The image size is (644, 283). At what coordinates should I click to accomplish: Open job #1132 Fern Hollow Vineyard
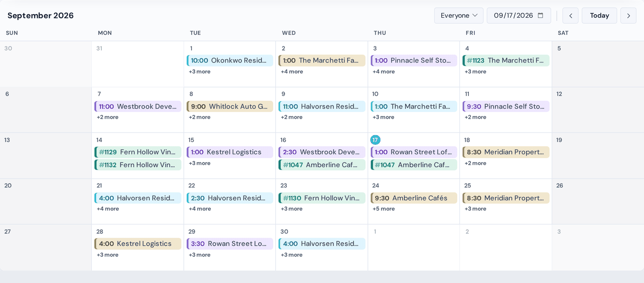(x=138, y=165)
